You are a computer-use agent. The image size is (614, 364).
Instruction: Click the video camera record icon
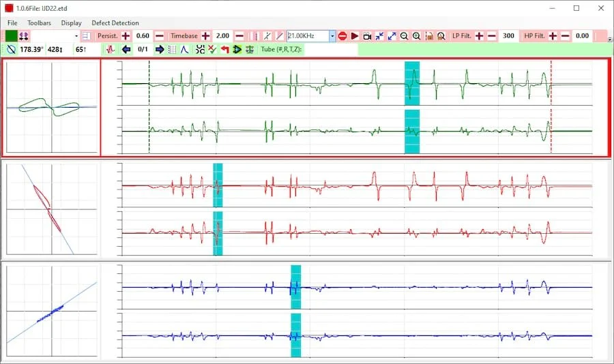(x=367, y=36)
